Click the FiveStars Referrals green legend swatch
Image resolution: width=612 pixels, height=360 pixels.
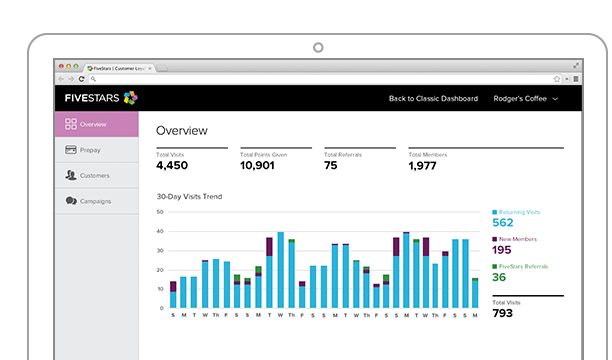[495, 266]
